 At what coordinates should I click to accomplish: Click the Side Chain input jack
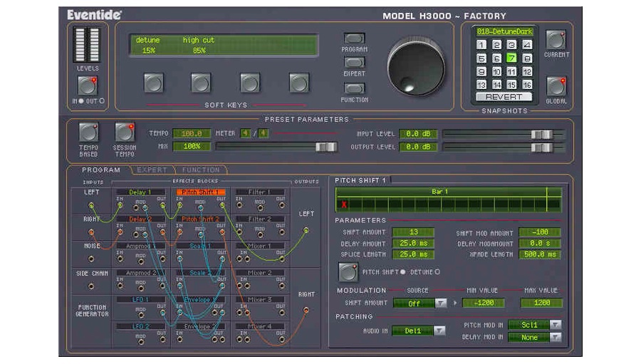tap(91, 286)
